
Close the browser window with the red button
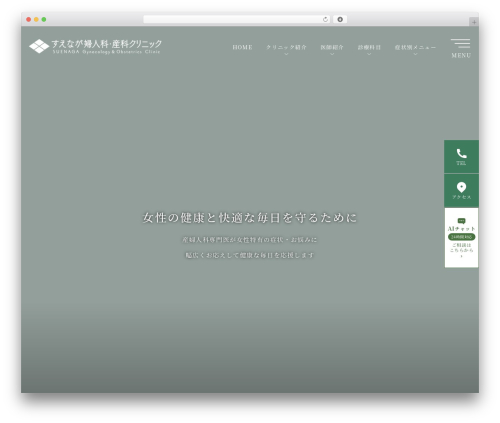point(29,20)
